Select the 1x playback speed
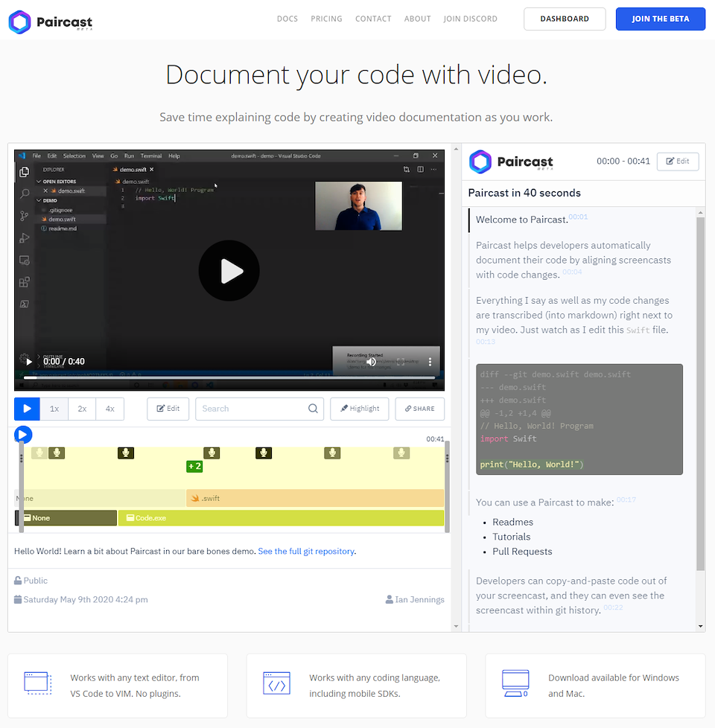The height and width of the screenshot is (728, 715). coord(54,409)
